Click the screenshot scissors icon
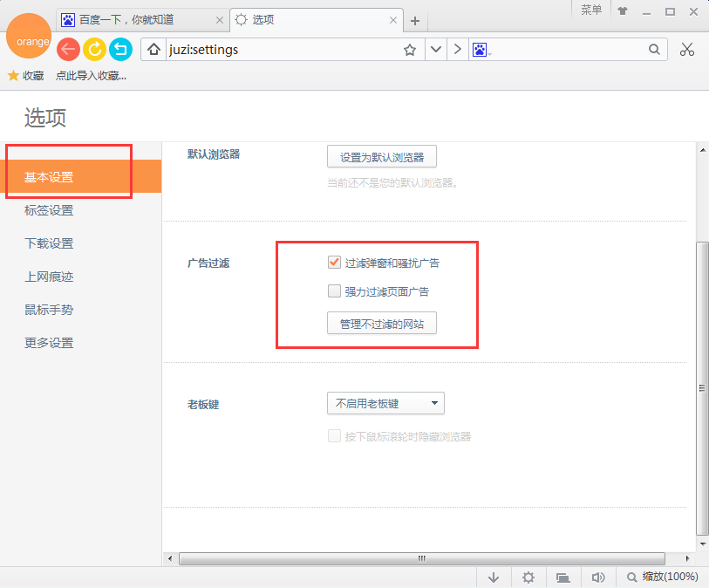This screenshot has height=588, width=709. (x=687, y=50)
